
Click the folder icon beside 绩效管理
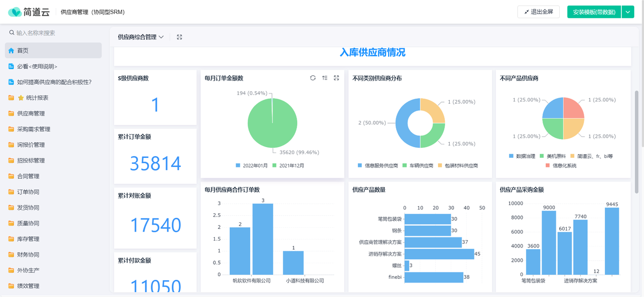coord(11,286)
